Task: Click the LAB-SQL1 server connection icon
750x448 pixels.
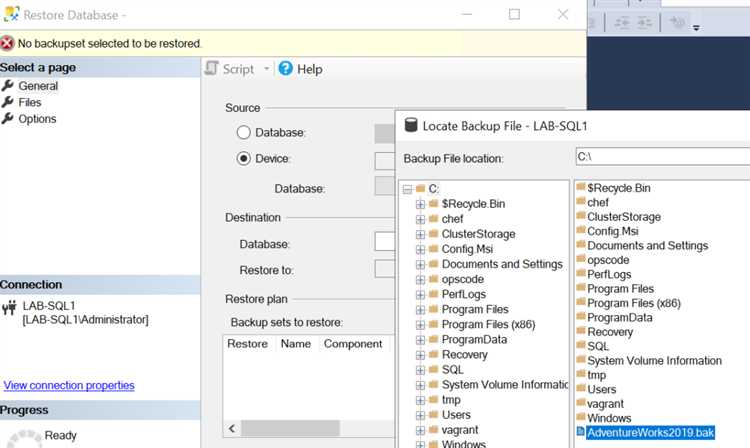Action: click(x=9, y=306)
